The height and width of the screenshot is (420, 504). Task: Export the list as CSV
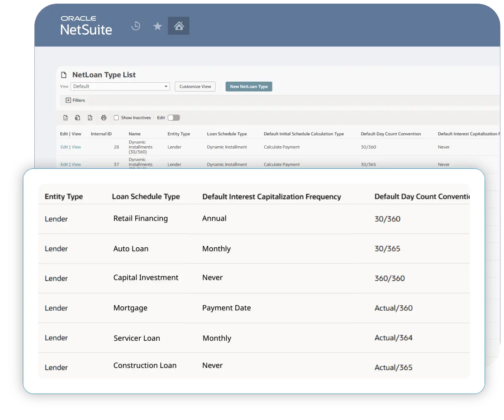pos(66,118)
